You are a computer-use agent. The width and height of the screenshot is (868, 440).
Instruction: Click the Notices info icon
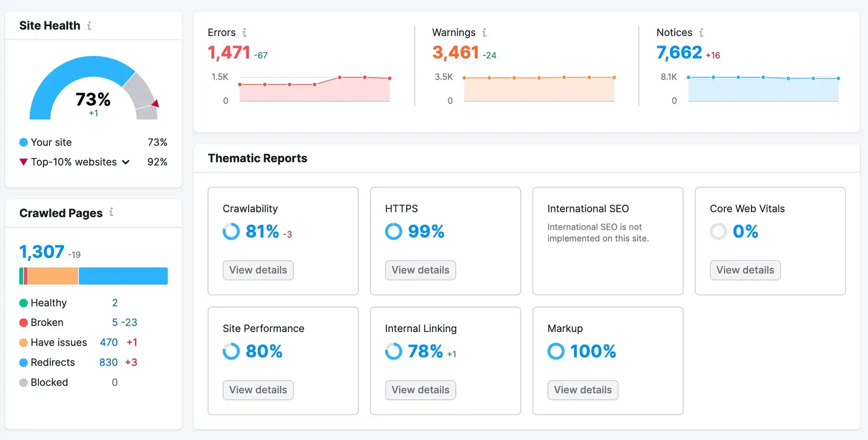[701, 33]
